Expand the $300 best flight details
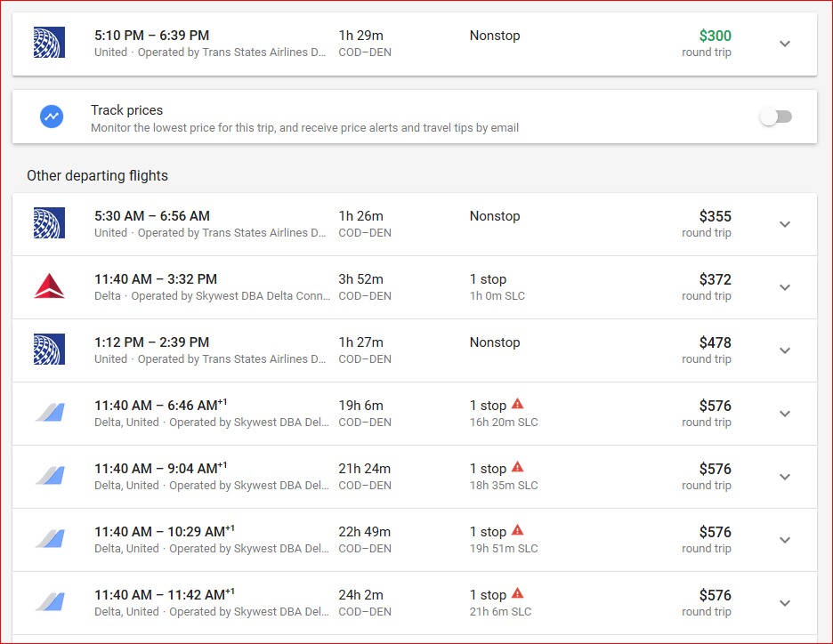 [784, 44]
